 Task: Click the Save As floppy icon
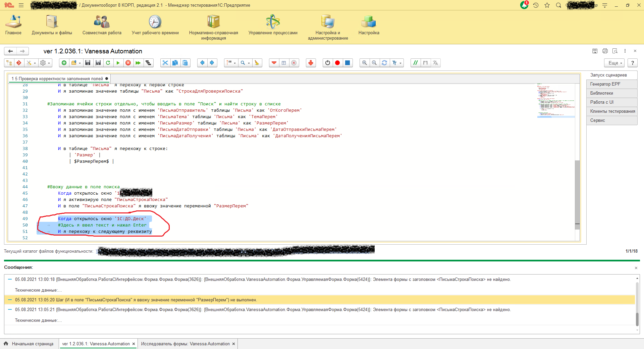tap(98, 63)
